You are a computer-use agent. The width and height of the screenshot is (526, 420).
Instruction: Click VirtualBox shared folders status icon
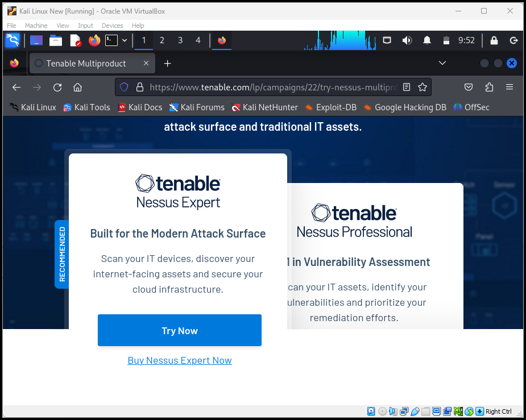pos(426,411)
